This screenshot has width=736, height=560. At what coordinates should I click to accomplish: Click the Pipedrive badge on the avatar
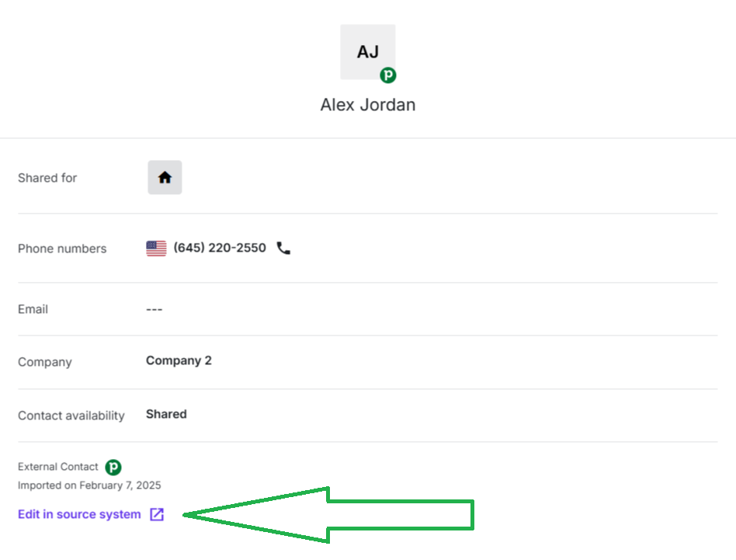tap(388, 75)
